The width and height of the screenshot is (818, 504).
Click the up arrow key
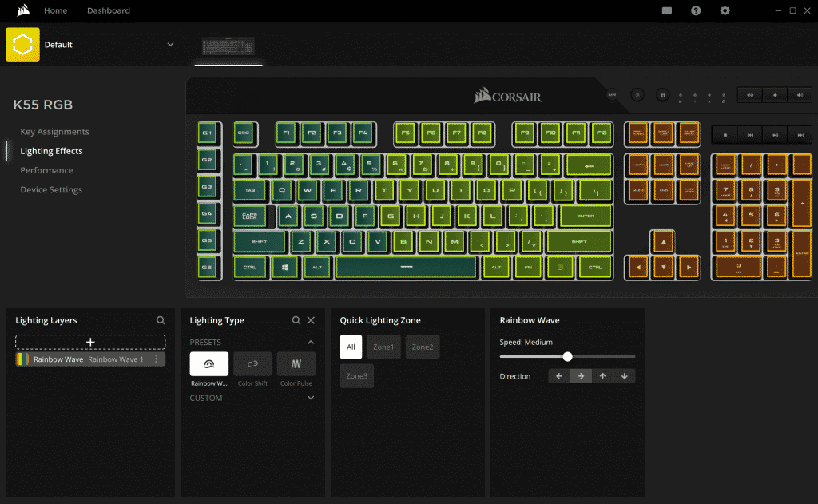pyautogui.click(x=663, y=241)
